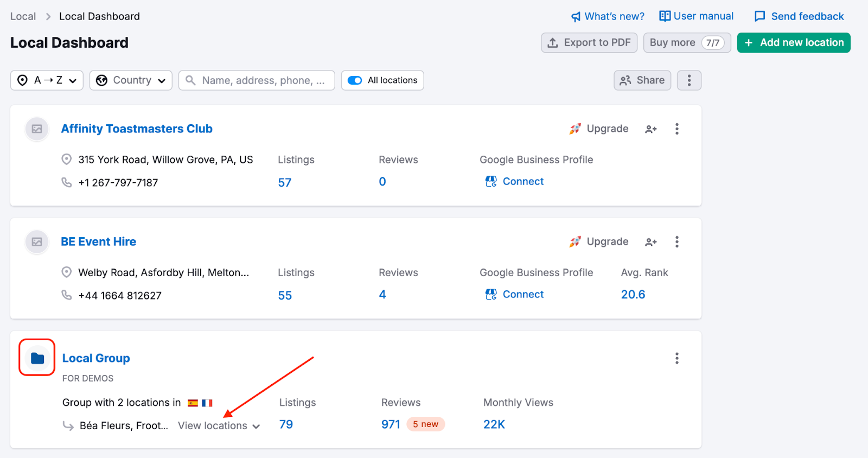The width and height of the screenshot is (868, 458).
Task: Connect Google Business Profile for Affinity Toastmasters
Action: (x=514, y=181)
